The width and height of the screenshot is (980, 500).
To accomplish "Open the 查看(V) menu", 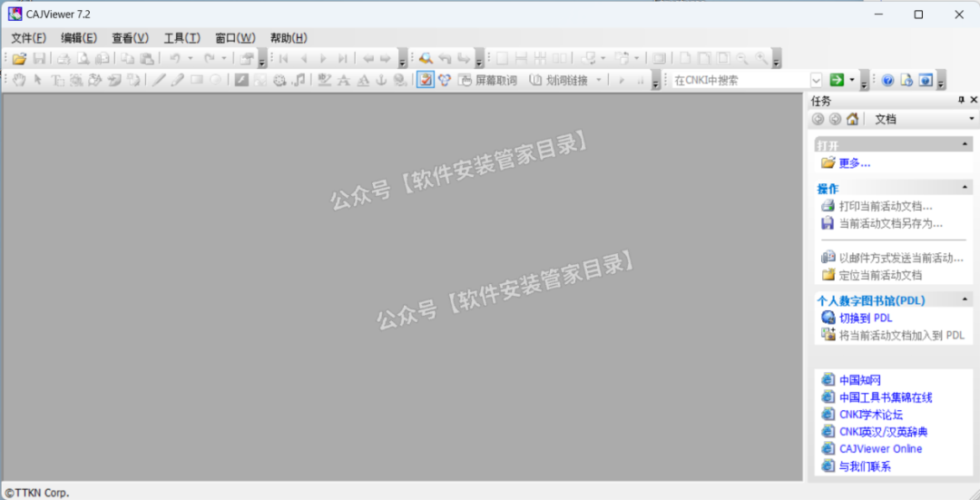I will point(130,38).
